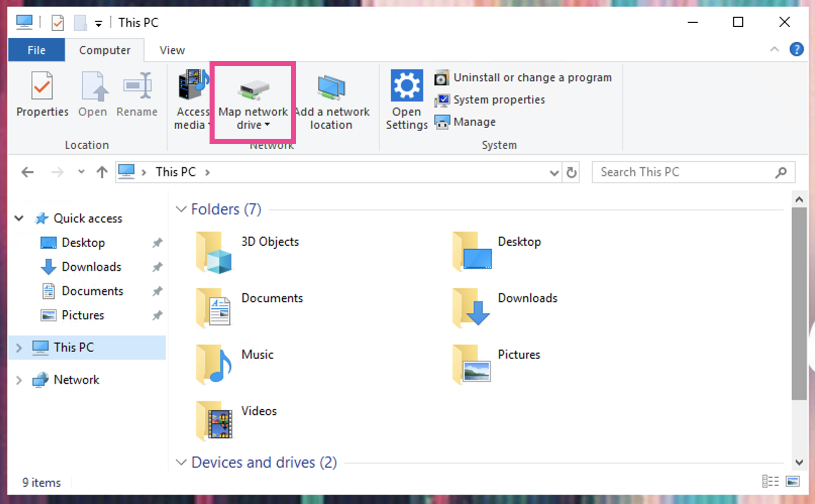The image size is (815, 504).
Task: Click the pin icon beside Downloads
Action: (158, 267)
